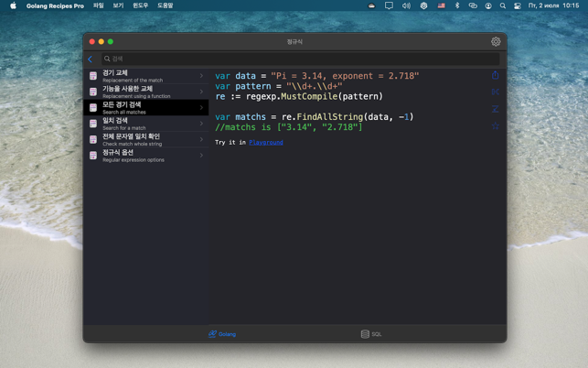Click the display icon in the menu bar

(389, 5)
